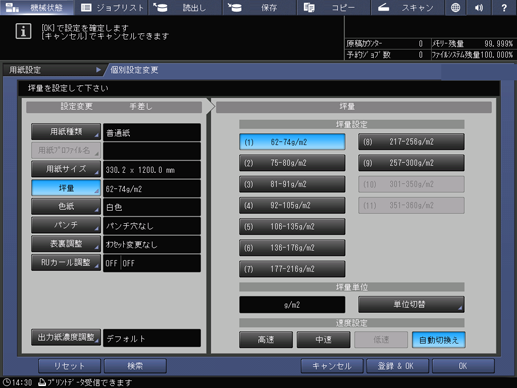Screen dimensions: 517x388
Task: Click the オフセット変更なし value field
Action: click(152, 245)
